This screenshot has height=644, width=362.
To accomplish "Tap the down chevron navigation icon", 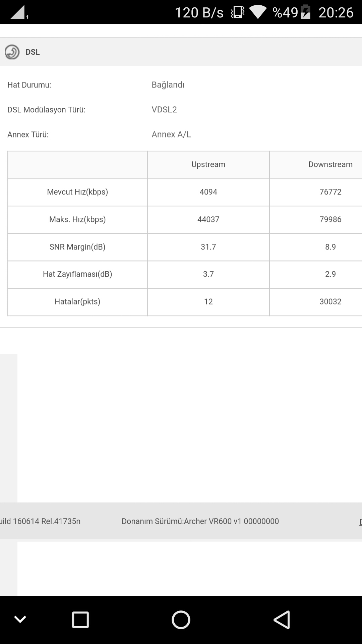I will (20, 620).
